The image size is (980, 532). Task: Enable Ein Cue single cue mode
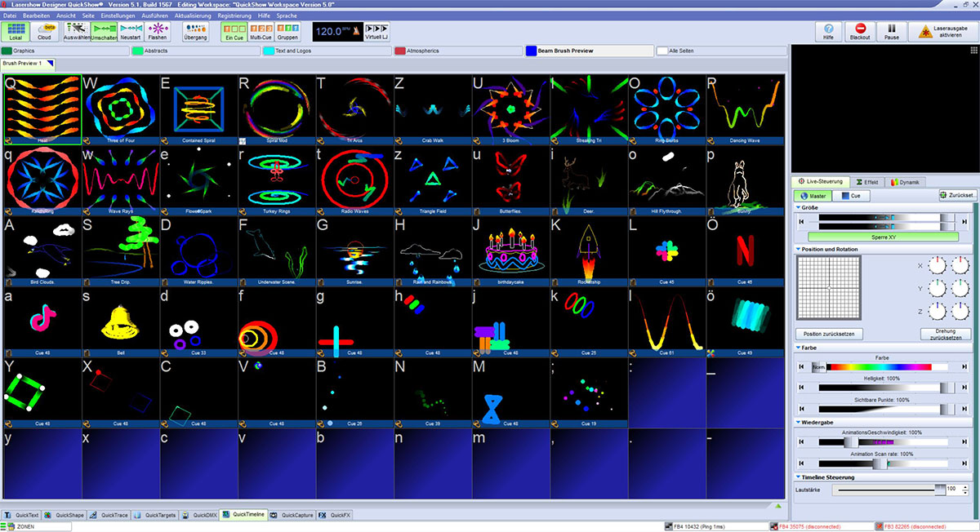tap(234, 31)
